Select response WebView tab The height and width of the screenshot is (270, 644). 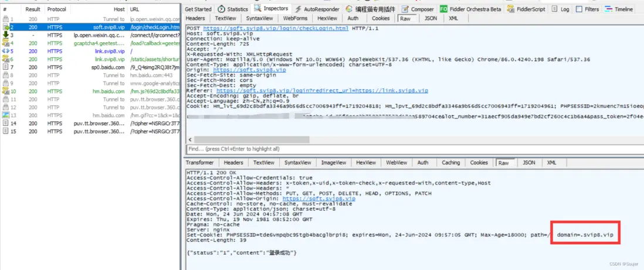click(396, 163)
